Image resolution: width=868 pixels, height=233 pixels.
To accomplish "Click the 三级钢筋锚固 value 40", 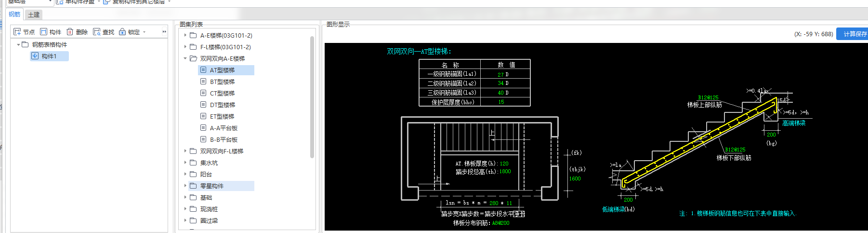I will coord(500,93).
